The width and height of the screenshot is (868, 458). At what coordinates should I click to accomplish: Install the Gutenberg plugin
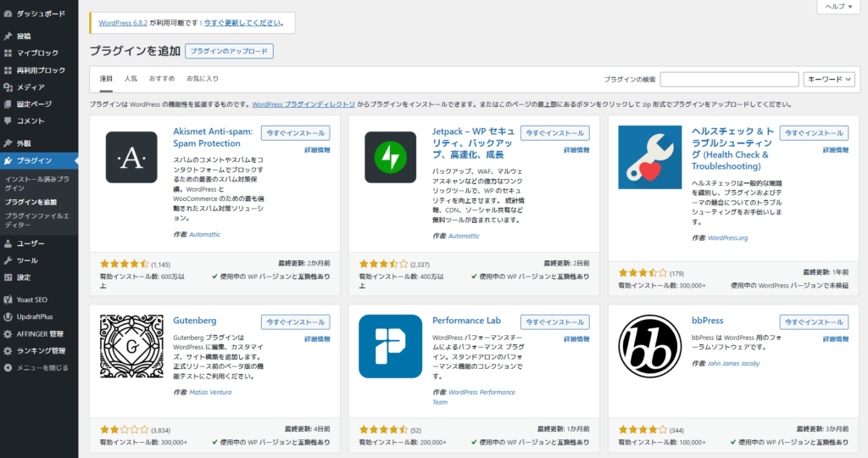[295, 322]
